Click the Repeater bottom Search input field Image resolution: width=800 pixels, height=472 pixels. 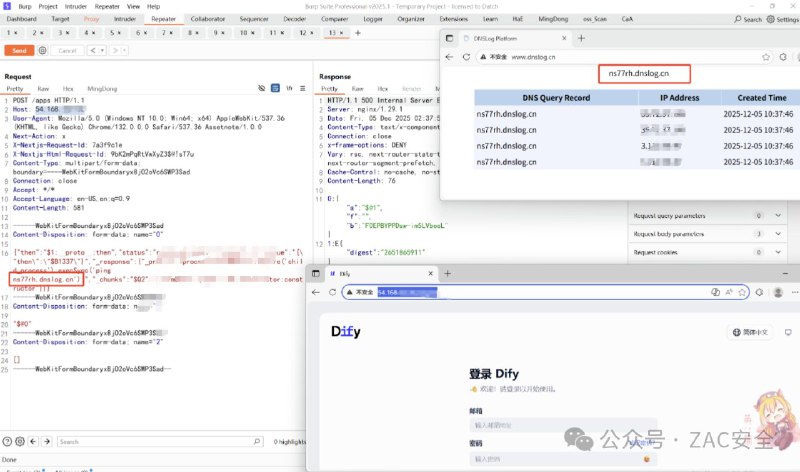[x=160, y=441]
